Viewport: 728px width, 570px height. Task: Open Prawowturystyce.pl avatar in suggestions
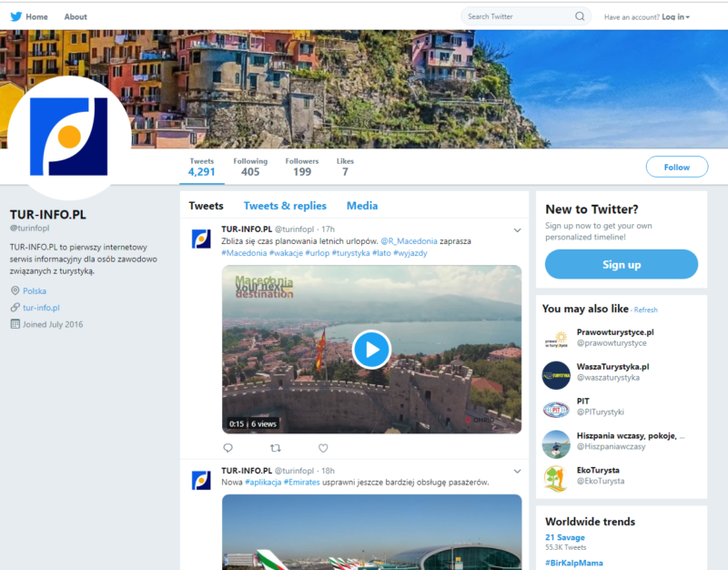tap(556, 340)
